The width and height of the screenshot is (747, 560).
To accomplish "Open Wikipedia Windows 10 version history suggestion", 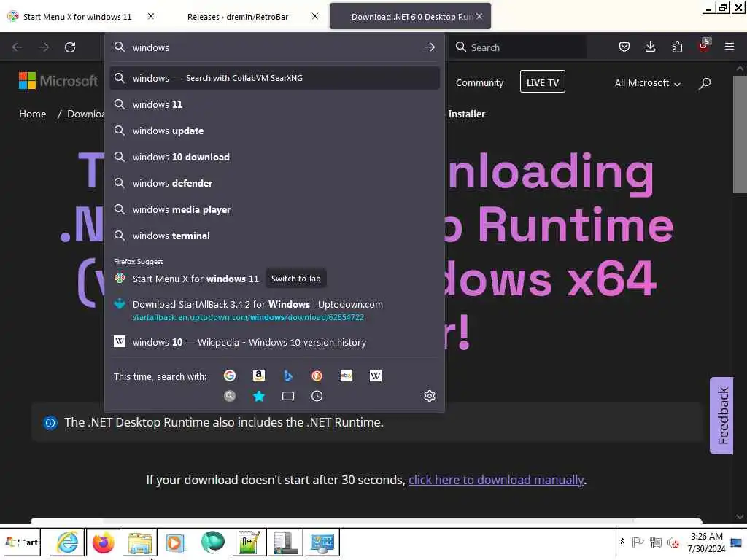I will click(x=274, y=343).
